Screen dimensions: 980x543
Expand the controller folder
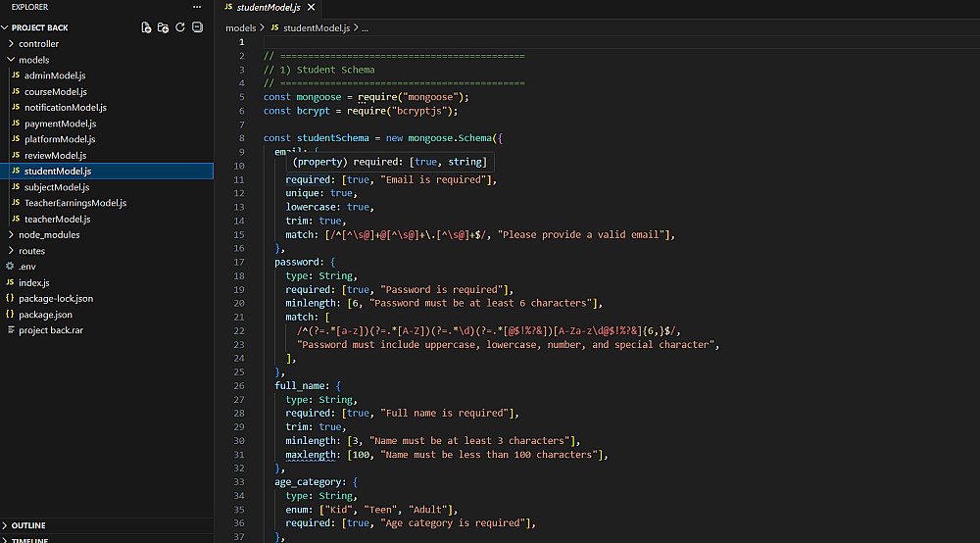(x=38, y=44)
